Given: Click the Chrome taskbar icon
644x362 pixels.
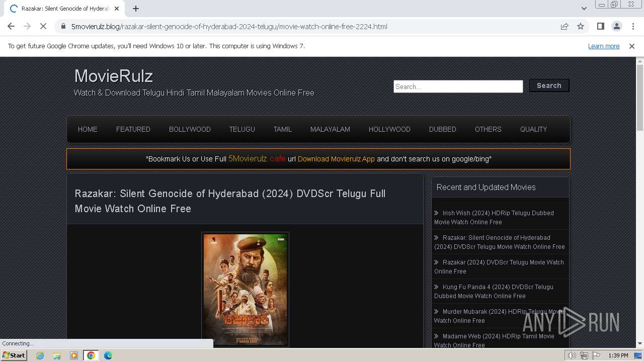Looking at the screenshot, I should click(91, 355).
